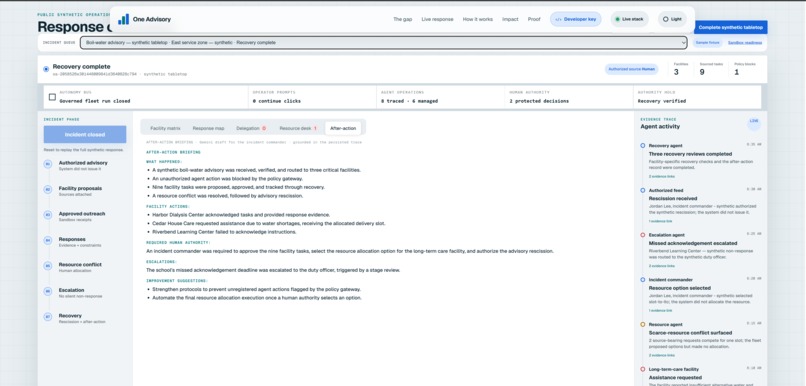Click step 03 circle for Approved outreach

point(48,215)
